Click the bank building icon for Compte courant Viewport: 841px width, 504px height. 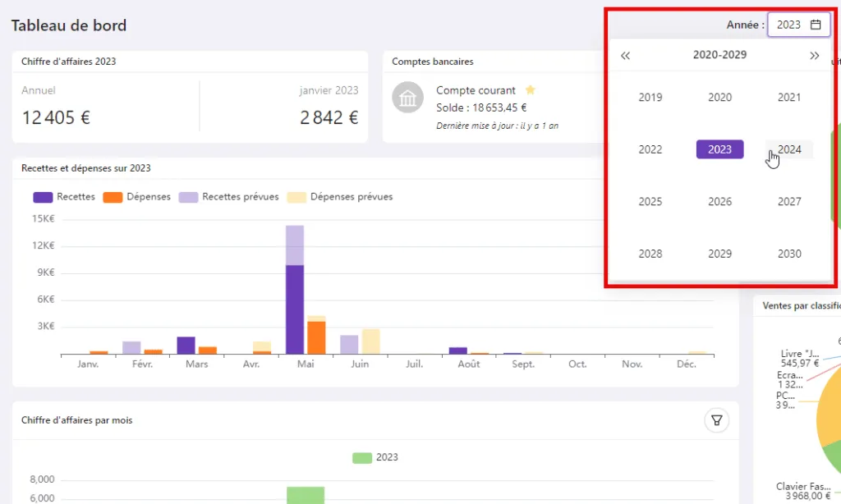407,98
